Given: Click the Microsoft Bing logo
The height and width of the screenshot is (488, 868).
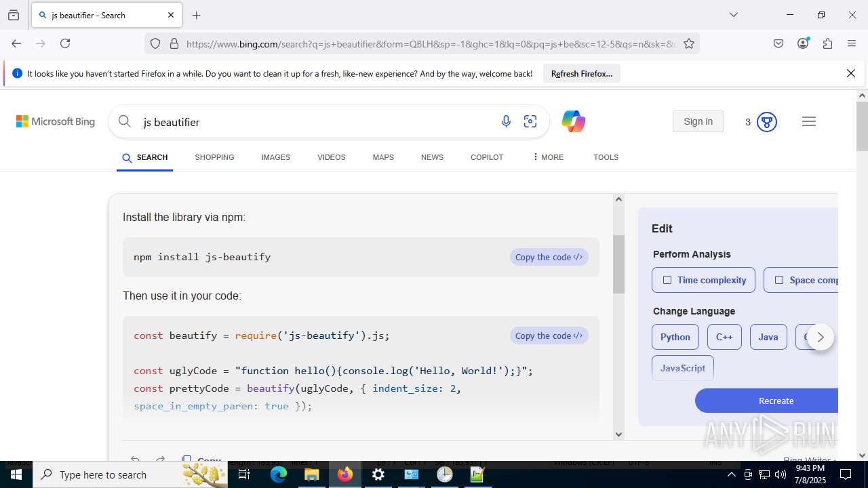Looking at the screenshot, I should pyautogui.click(x=56, y=121).
